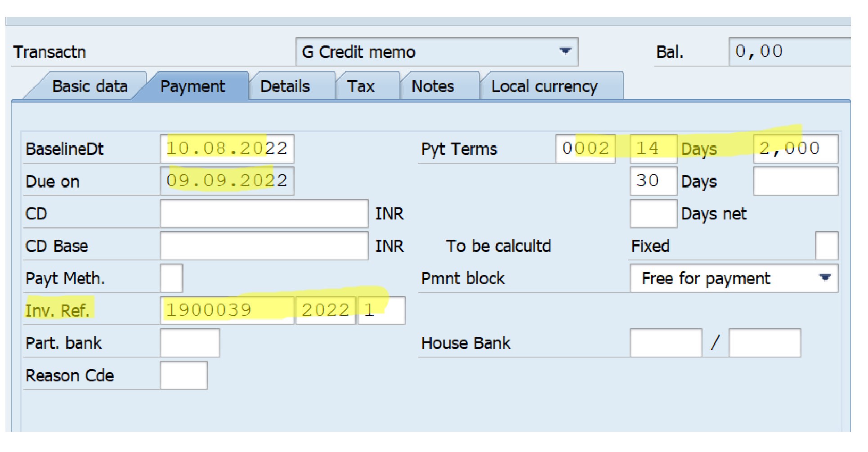Focus the CD Base input field

(x=264, y=246)
